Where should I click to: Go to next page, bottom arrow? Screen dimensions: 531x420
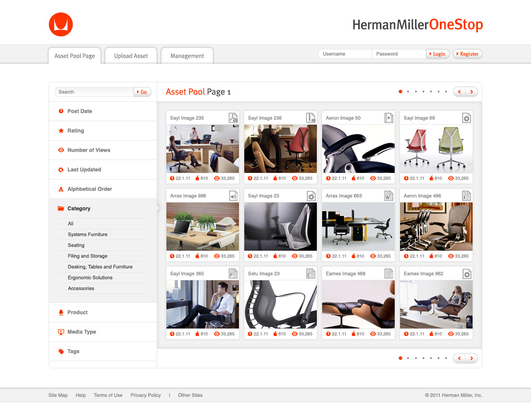tap(472, 358)
